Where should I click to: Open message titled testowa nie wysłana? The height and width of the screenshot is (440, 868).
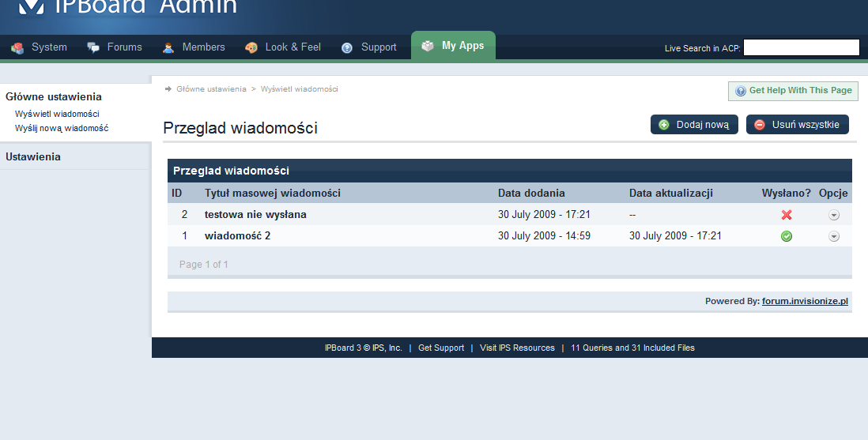[255, 215]
